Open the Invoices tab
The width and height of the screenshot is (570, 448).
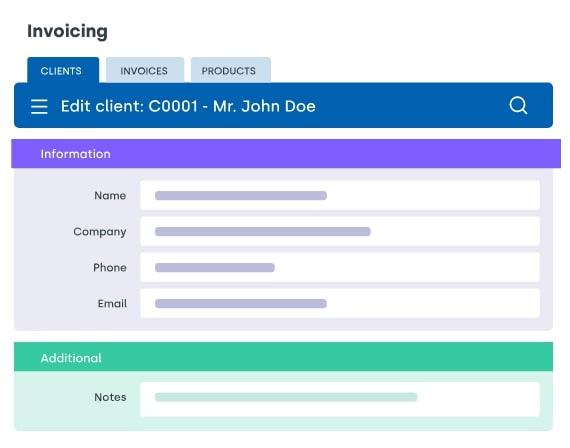145,71
